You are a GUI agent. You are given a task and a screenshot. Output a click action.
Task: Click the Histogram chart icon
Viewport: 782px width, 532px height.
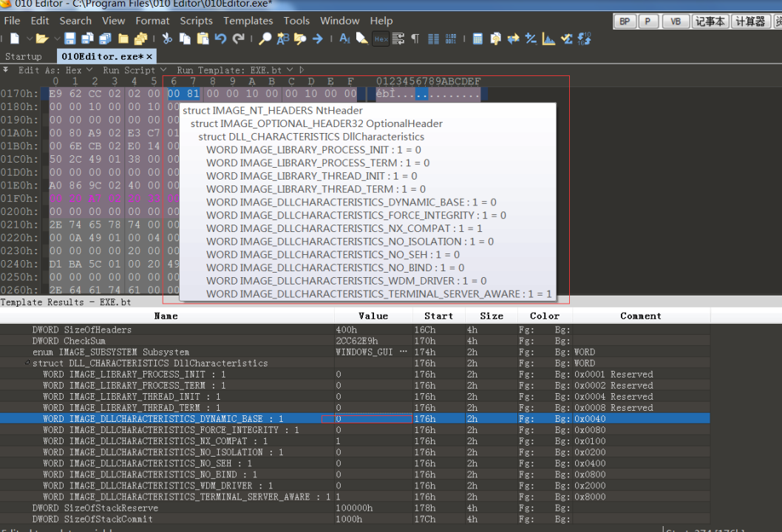click(x=548, y=38)
